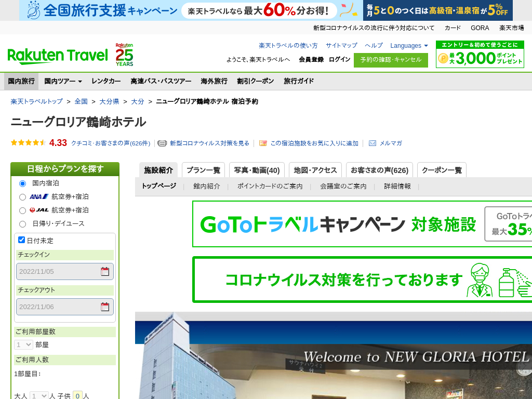Open the 館内紹介 sub-menu link
Viewport: 532px width, 399px height.
pos(207,187)
